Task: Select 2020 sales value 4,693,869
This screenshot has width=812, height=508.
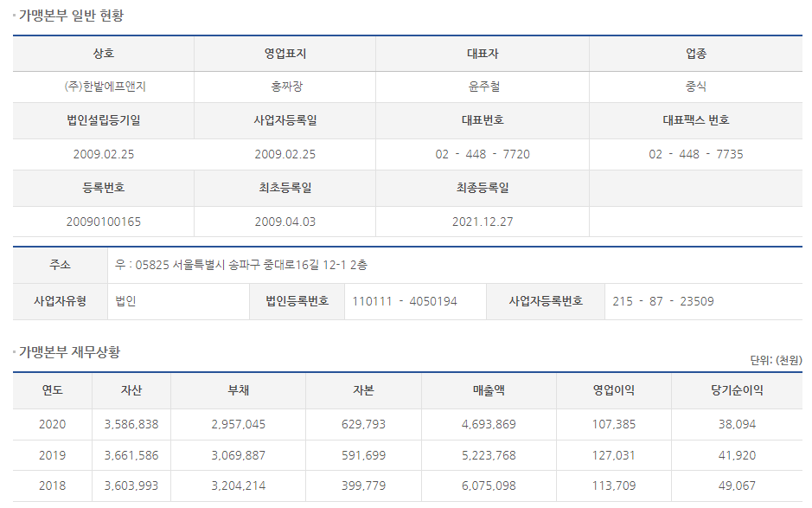Action: (489, 424)
